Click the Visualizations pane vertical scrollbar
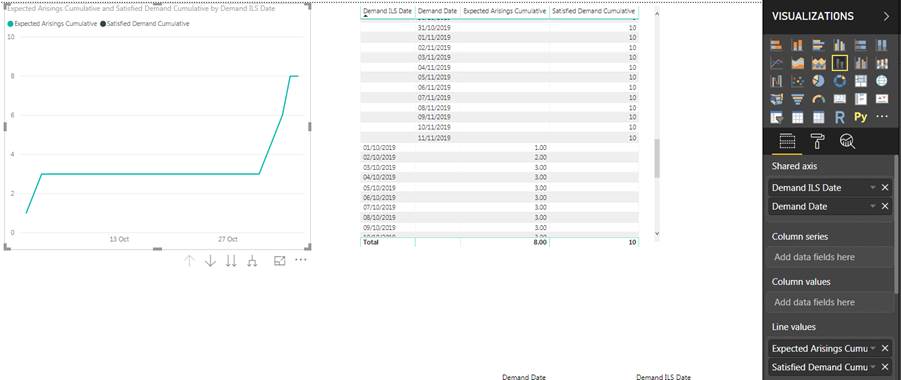The width and height of the screenshot is (901, 380). click(x=897, y=224)
